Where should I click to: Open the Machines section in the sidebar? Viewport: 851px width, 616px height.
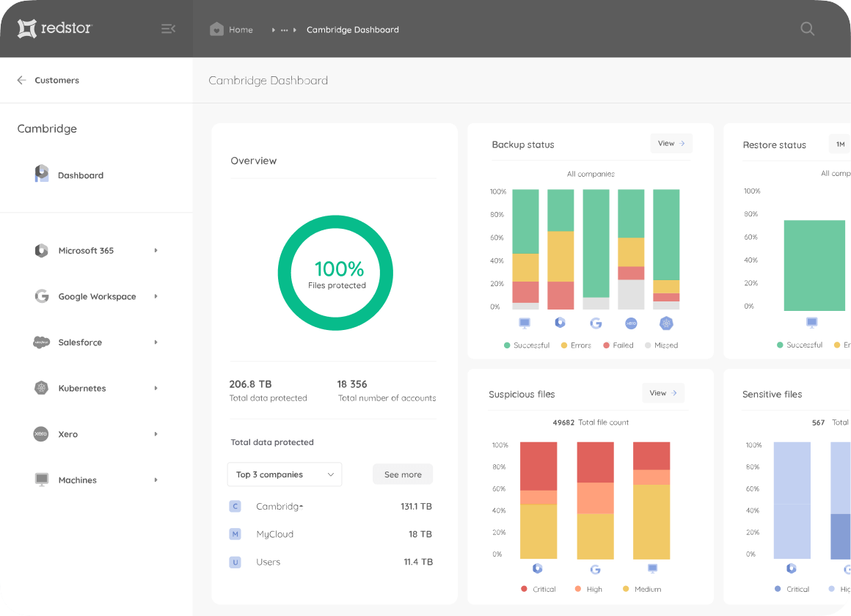point(78,480)
